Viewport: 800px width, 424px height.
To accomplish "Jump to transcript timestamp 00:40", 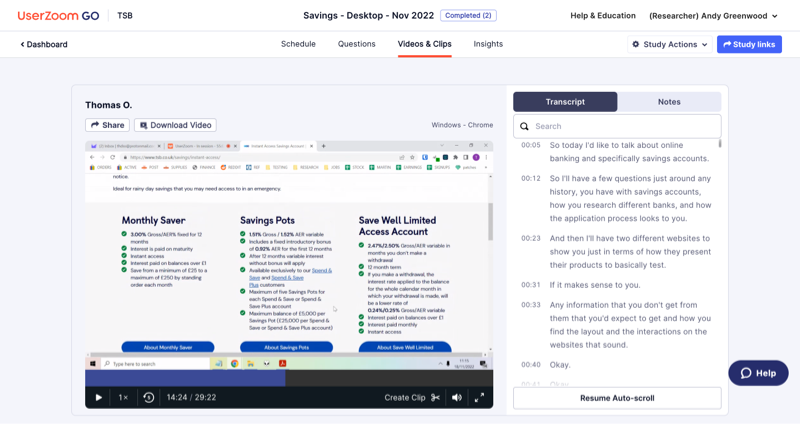I will click(x=531, y=365).
